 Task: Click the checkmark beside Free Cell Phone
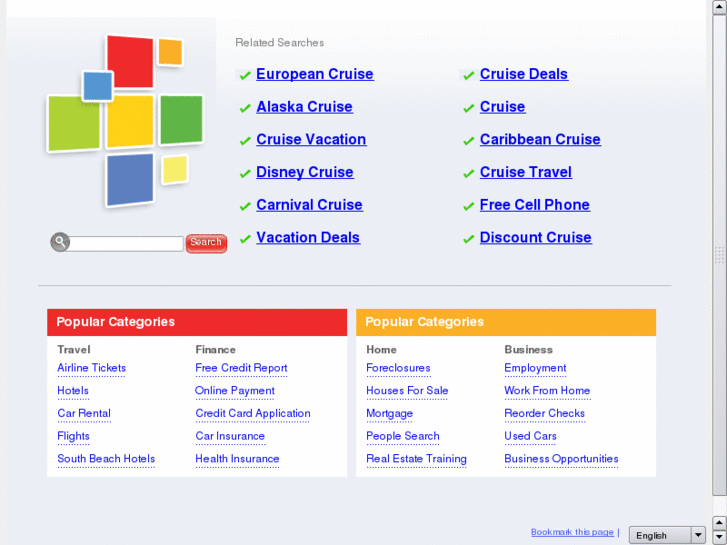[468, 206]
